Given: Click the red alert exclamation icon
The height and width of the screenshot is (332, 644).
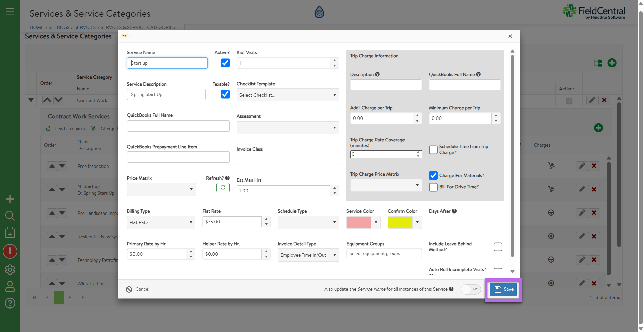Looking at the screenshot, I should tap(10, 251).
